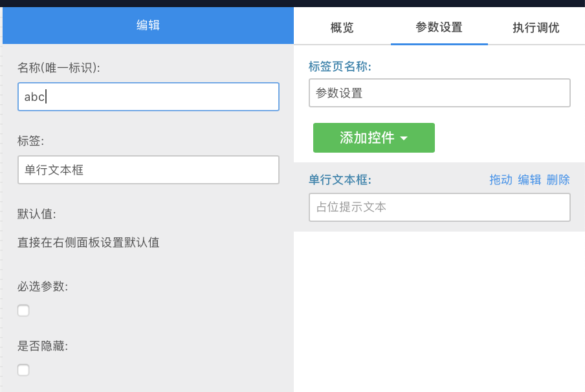Switch to the 概览 tab
Viewport: 585px width, 392px height.
pos(342,28)
